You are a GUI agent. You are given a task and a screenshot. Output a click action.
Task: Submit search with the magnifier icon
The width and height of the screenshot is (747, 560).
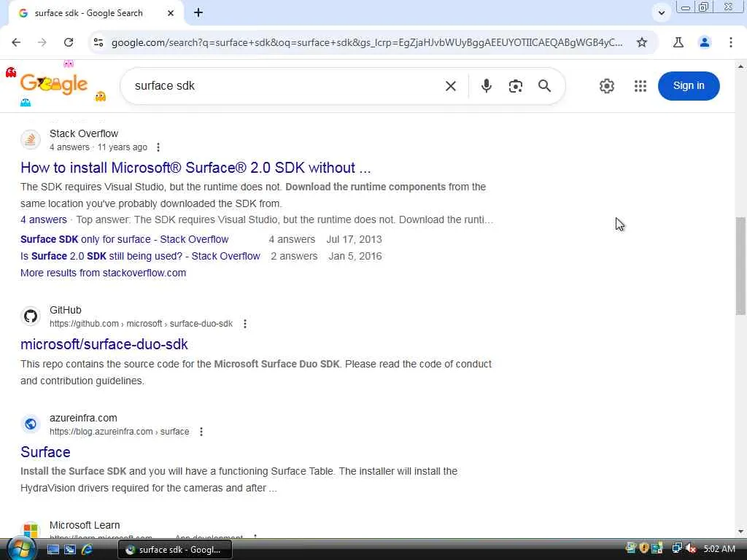(544, 86)
